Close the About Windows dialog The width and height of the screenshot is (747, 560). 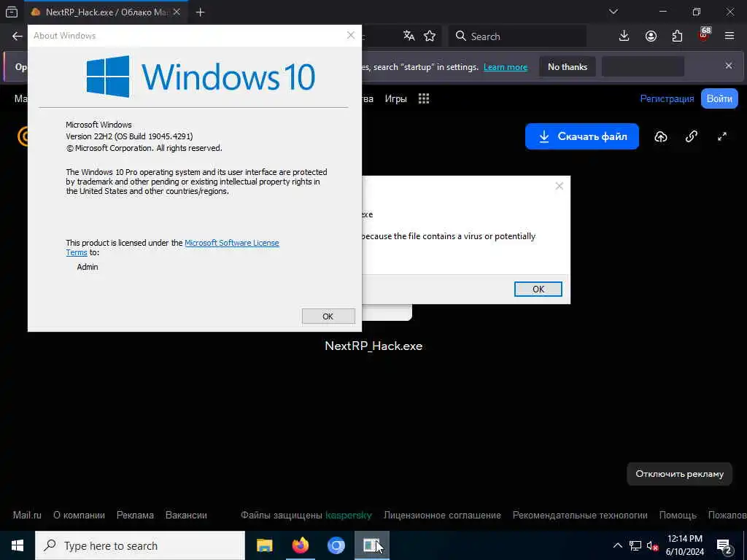(351, 35)
